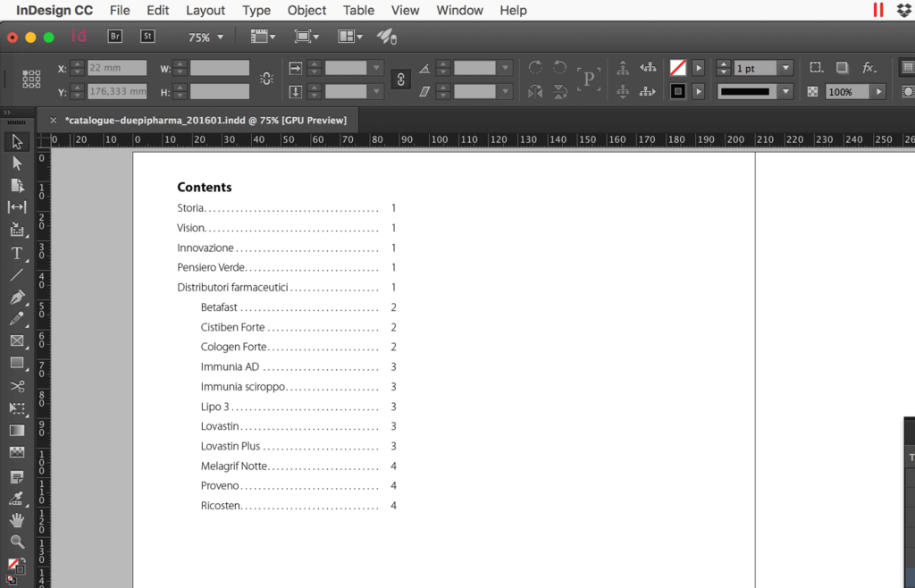Select the Rectangle tool
The height and width of the screenshot is (588, 915).
point(17,363)
